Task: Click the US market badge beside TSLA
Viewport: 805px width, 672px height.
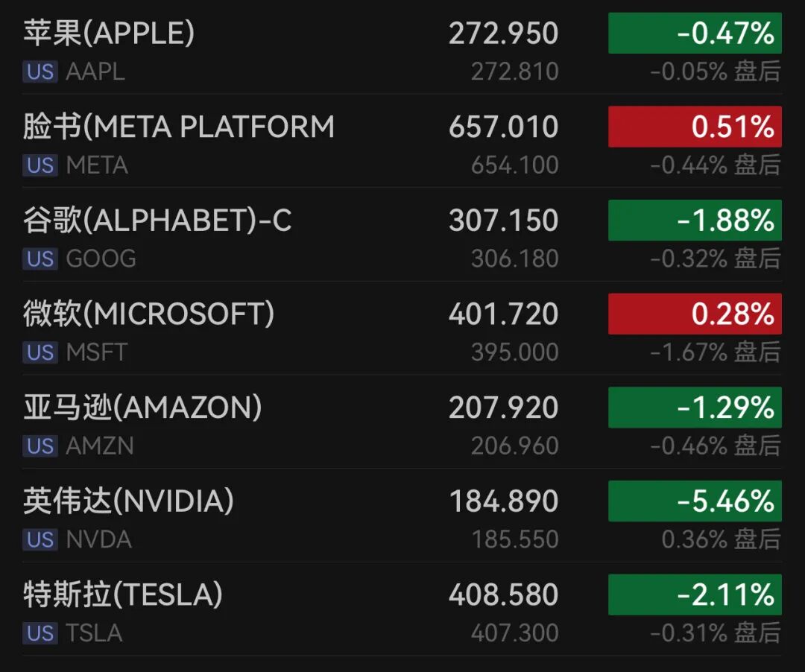Action: [40, 633]
